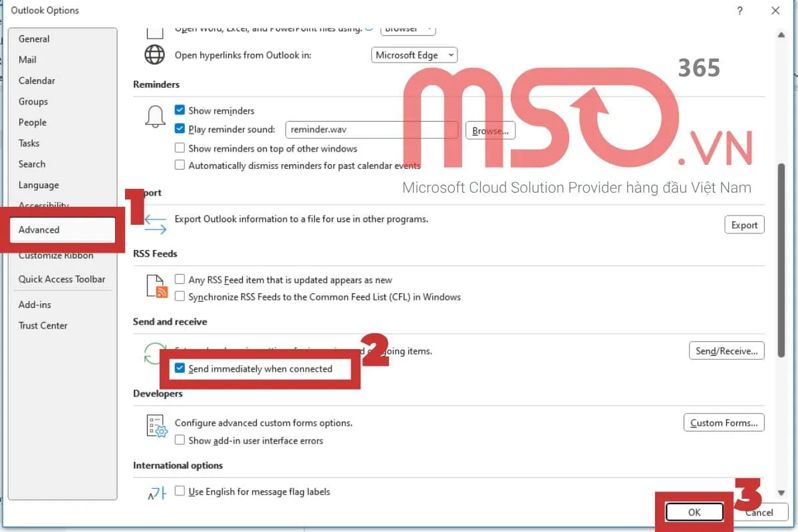Viewport: 798px width, 532px height.
Task: Click the Custom Forms button
Action: tap(724, 422)
